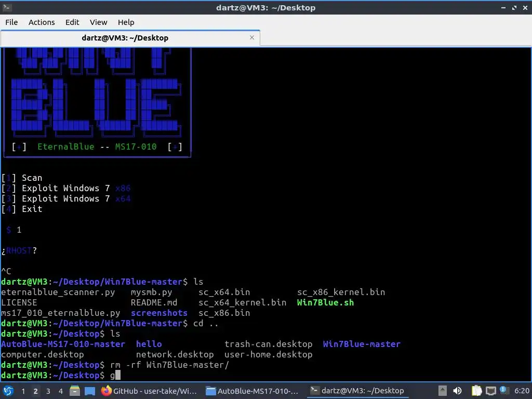Open the Edit menu

coord(72,22)
